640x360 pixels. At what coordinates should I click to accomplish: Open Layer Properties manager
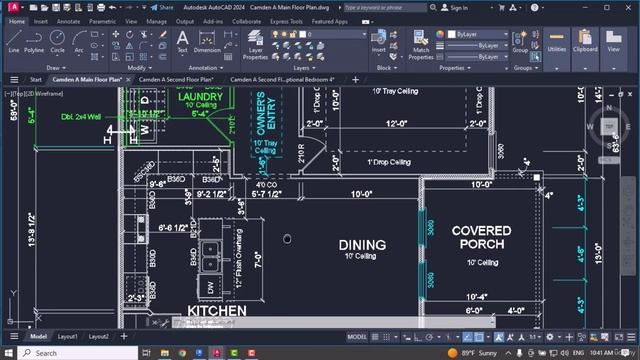[256, 44]
